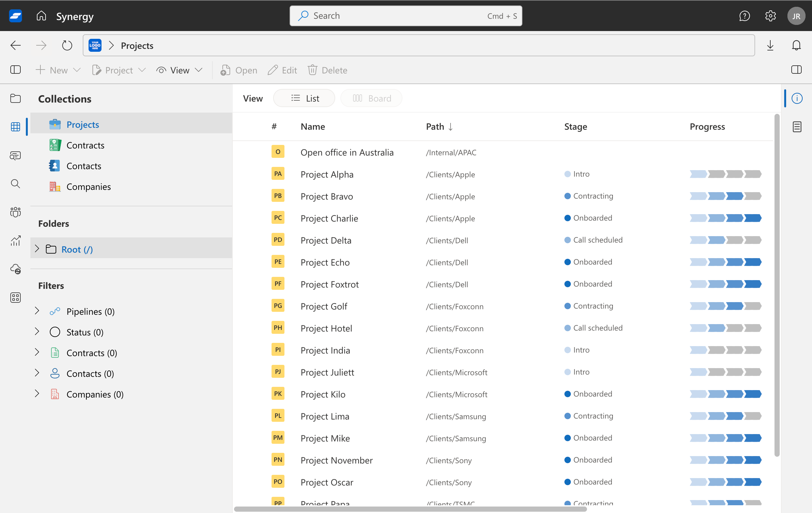The image size is (812, 513).
Task: Click the Contracting stage of Project Golf
Action: click(589, 306)
